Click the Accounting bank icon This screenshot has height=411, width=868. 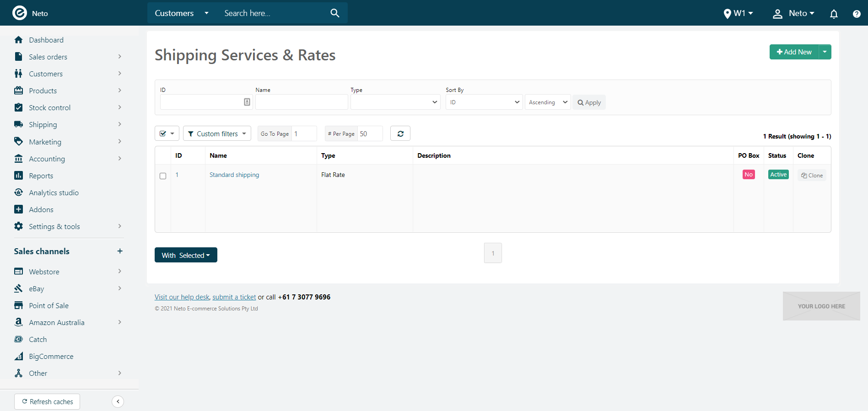[18, 159]
